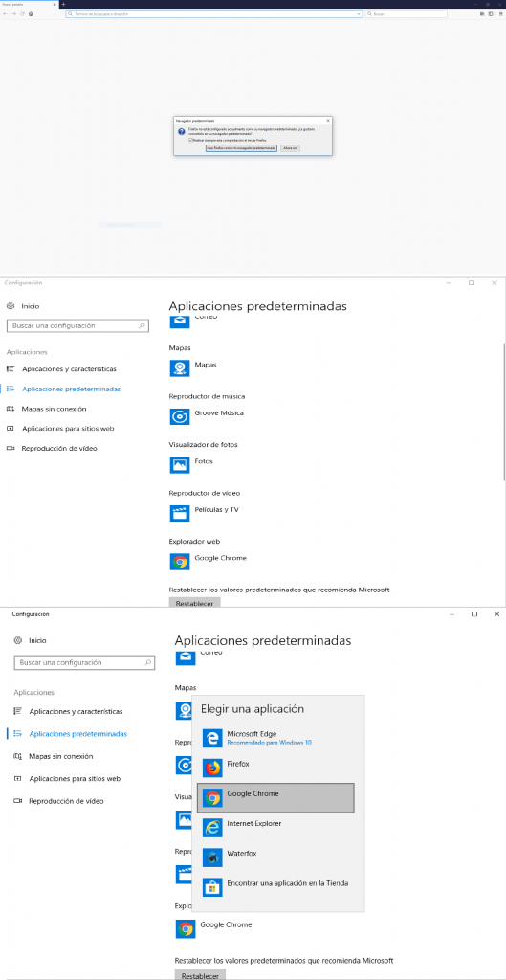Show Firefox sidebars icon
The width and height of the screenshot is (506, 980).
491,13
